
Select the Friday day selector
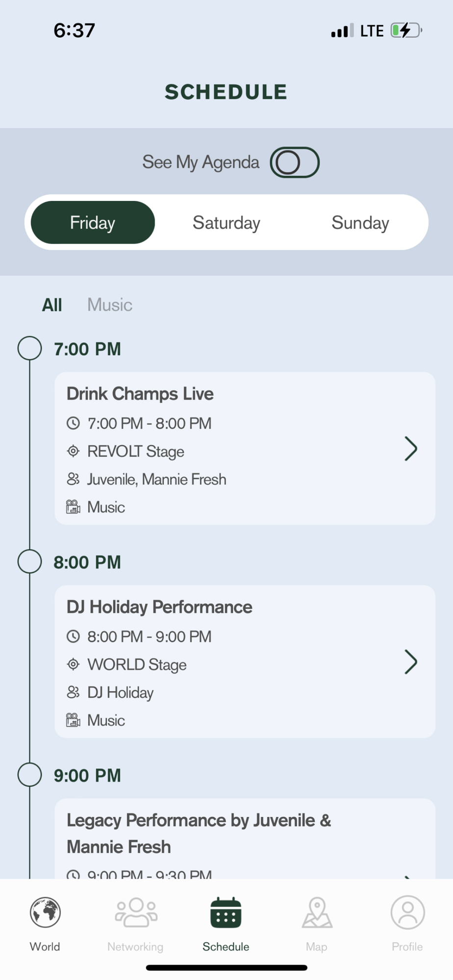93,222
